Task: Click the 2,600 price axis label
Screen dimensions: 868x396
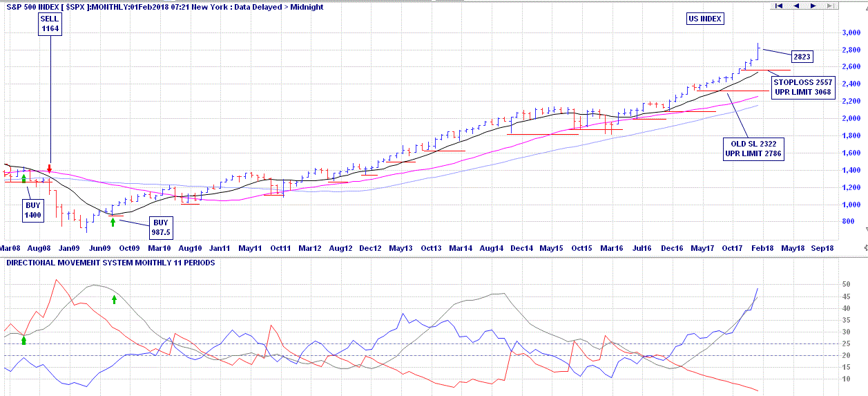Action: pos(851,67)
